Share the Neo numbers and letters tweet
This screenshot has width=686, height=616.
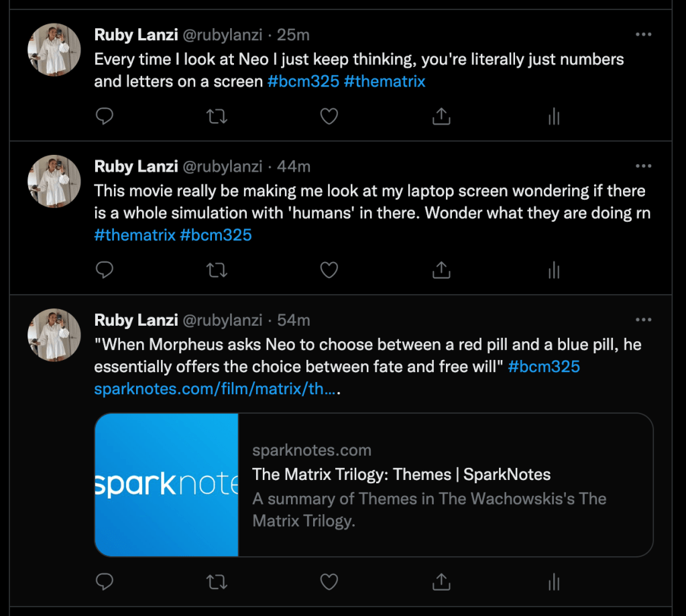441,117
